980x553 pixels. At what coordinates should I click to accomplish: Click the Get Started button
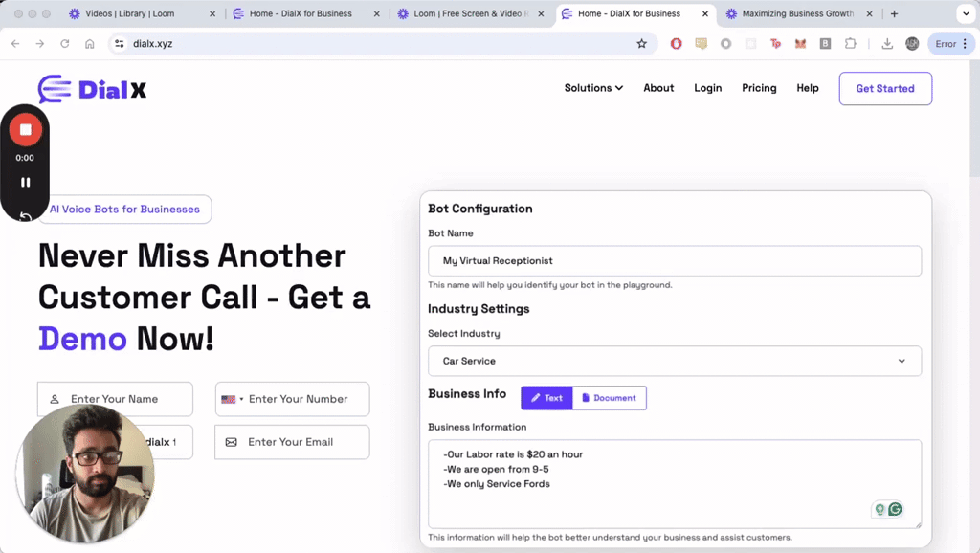[885, 89]
